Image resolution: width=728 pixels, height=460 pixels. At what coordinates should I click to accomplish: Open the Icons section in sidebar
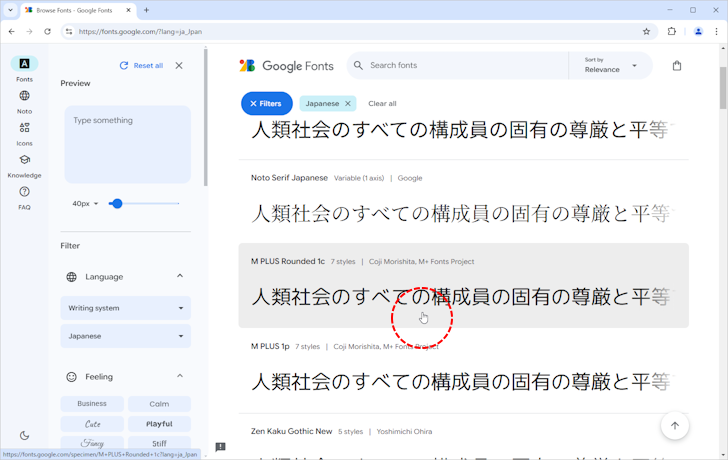(24, 128)
